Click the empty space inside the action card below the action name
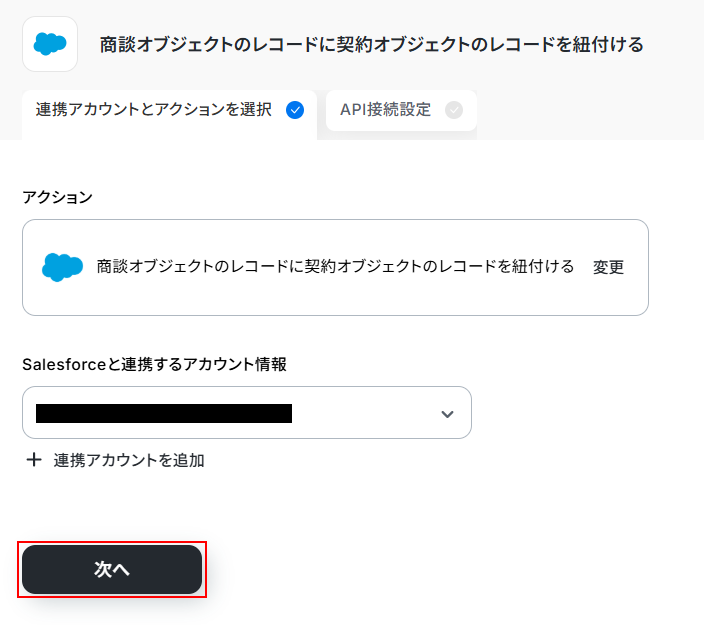 pyautogui.click(x=335, y=299)
